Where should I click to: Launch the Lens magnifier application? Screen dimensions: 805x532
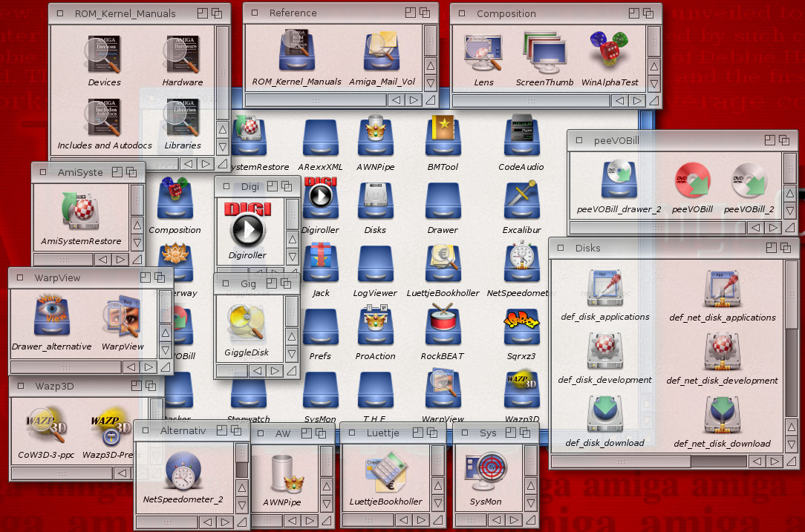pos(483,53)
